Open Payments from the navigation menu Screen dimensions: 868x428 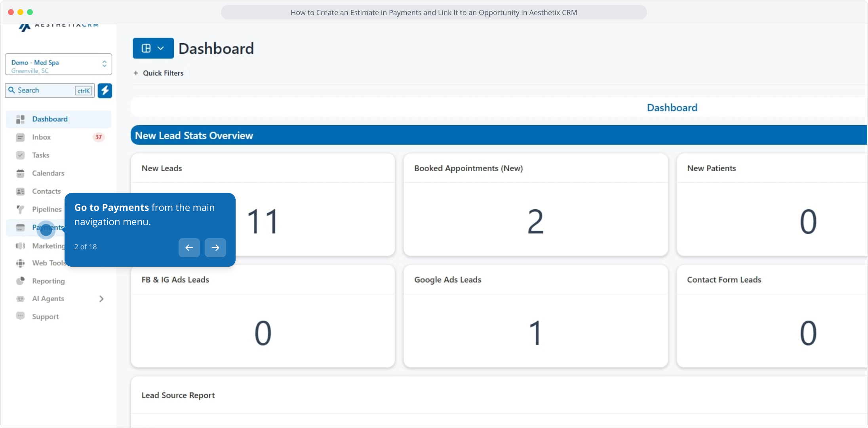click(47, 228)
